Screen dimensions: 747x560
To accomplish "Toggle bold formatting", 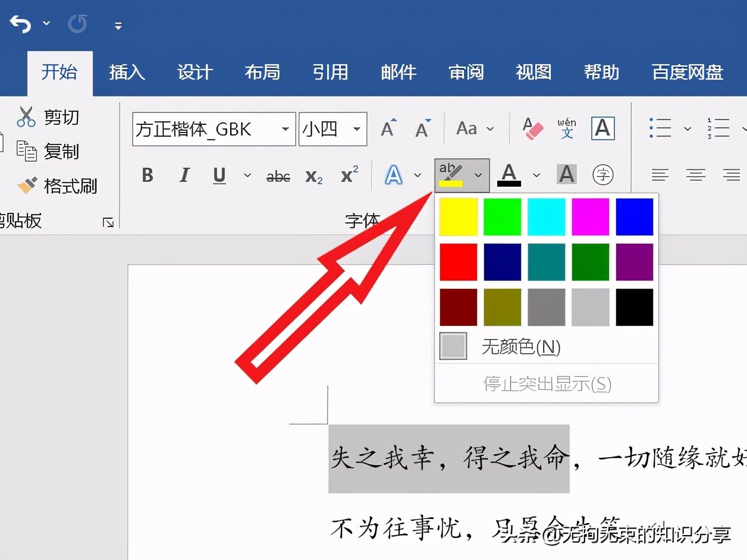I will [x=147, y=175].
